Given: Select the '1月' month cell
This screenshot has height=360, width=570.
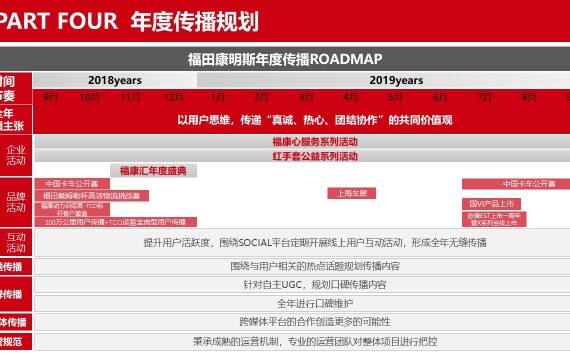Looking at the screenshot, I should point(217,97).
